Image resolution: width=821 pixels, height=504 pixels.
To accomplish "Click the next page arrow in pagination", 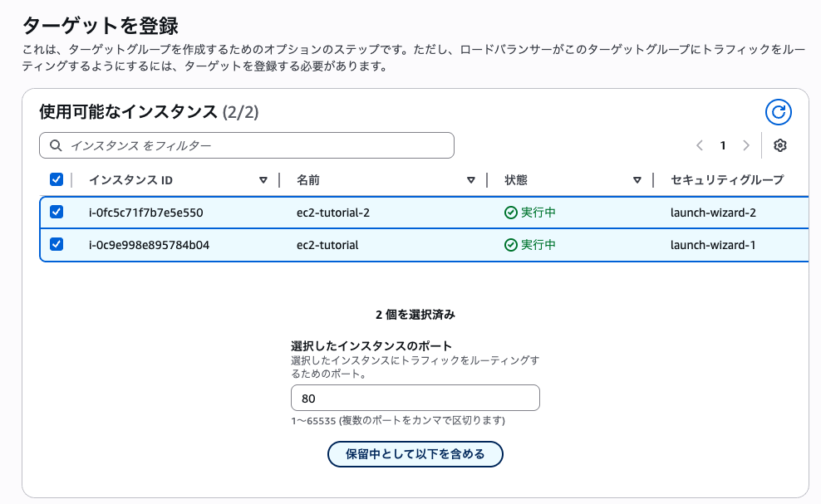I will (x=746, y=144).
